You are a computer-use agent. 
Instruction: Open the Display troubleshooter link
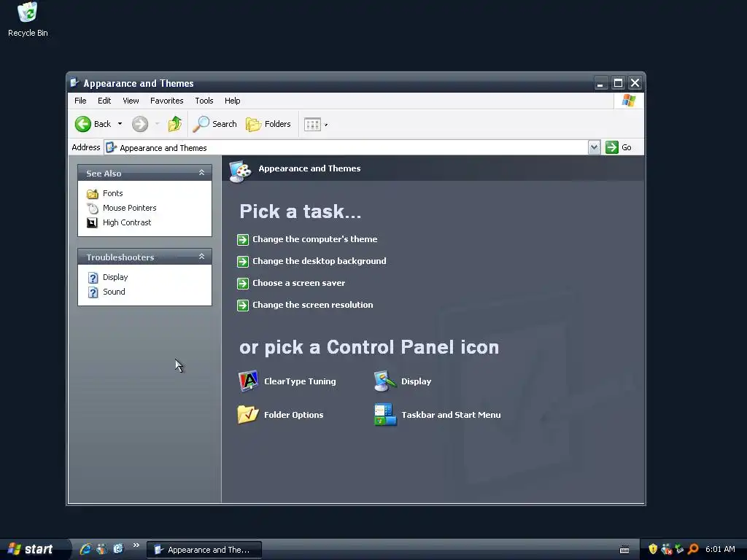coord(115,277)
